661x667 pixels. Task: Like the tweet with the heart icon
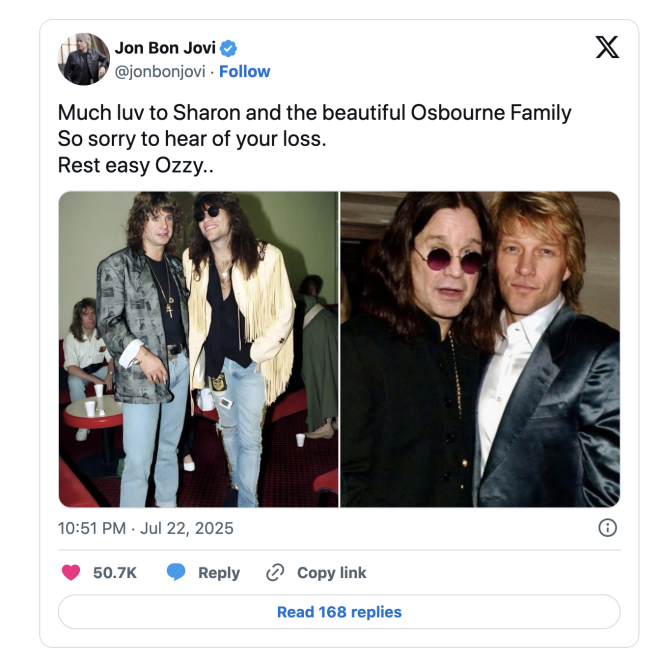pos(71,573)
